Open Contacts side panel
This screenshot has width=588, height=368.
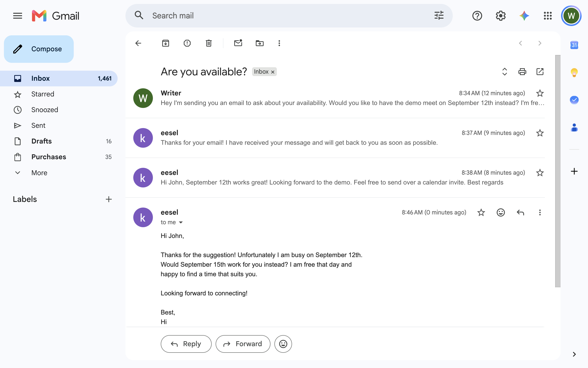point(574,128)
